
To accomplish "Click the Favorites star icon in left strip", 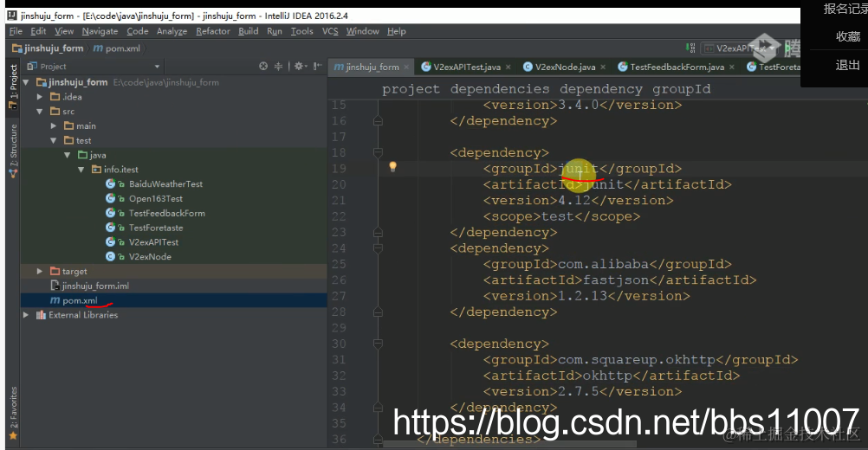I will pos(13,436).
